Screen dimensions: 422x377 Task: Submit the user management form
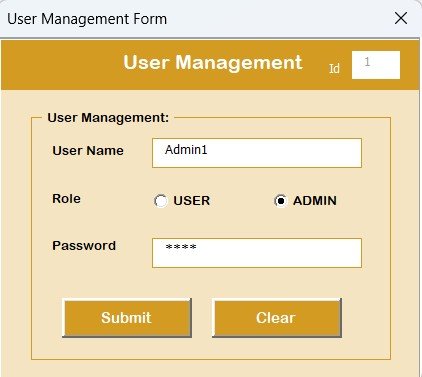(x=127, y=318)
